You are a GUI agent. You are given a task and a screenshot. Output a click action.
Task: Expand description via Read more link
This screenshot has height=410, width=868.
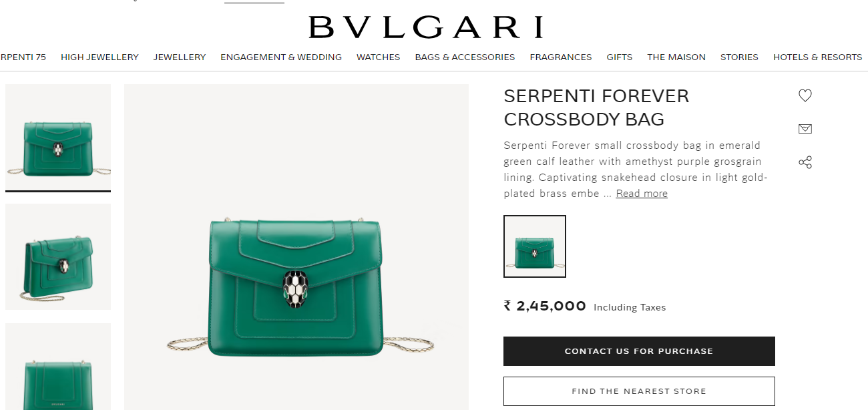tap(642, 194)
